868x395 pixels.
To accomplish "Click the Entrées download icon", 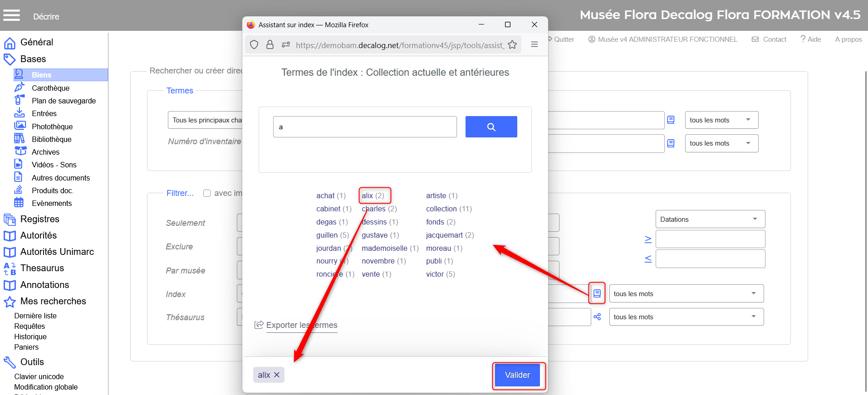I will (19, 113).
